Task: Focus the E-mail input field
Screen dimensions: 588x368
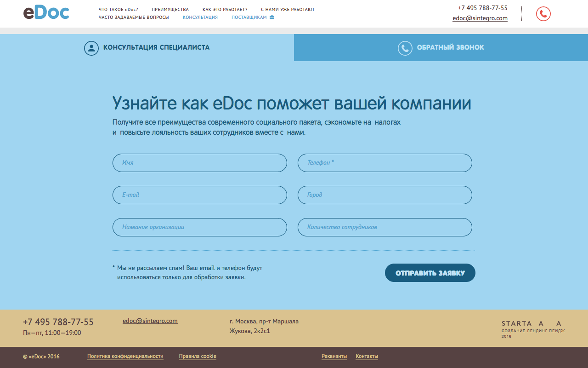Action: pos(200,195)
